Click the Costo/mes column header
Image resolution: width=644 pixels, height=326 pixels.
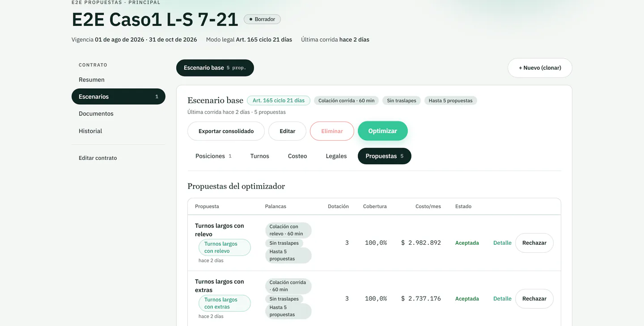(x=428, y=206)
